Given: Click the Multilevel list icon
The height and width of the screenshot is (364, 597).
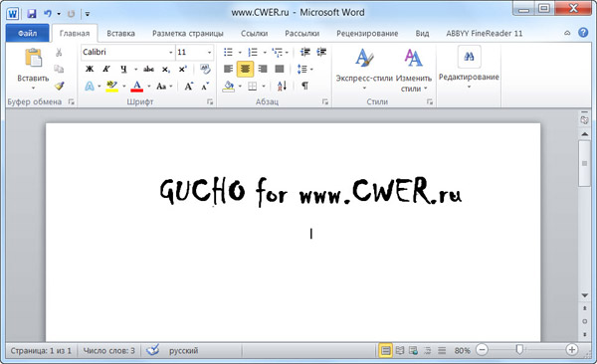Looking at the screenshot, I should coord(278,52).
